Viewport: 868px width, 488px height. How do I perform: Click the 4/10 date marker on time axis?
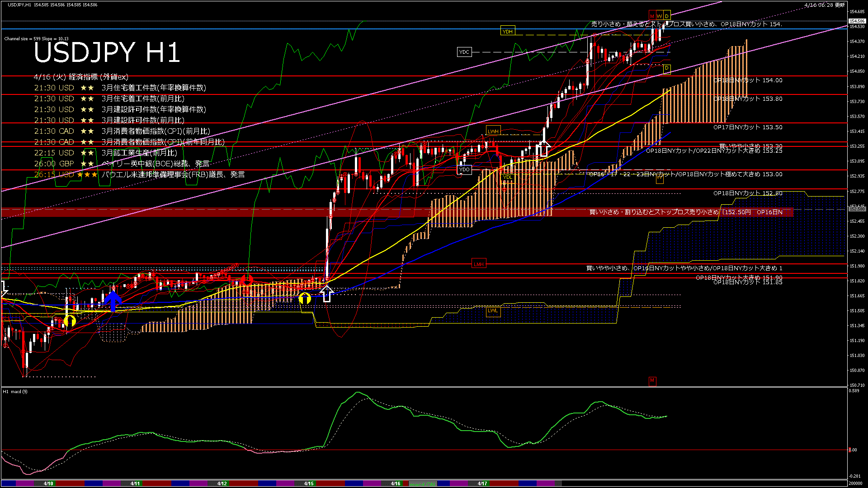(x=48, y=483)
